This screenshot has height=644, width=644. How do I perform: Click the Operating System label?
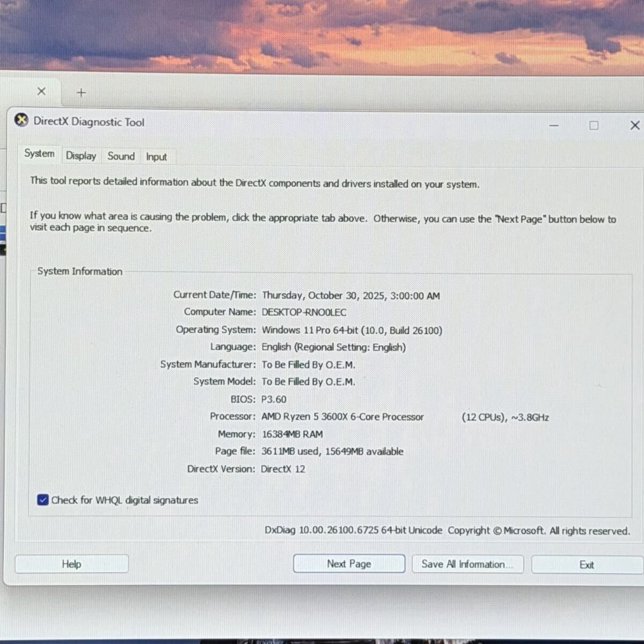pyautogui.click(x=216, y=330)
